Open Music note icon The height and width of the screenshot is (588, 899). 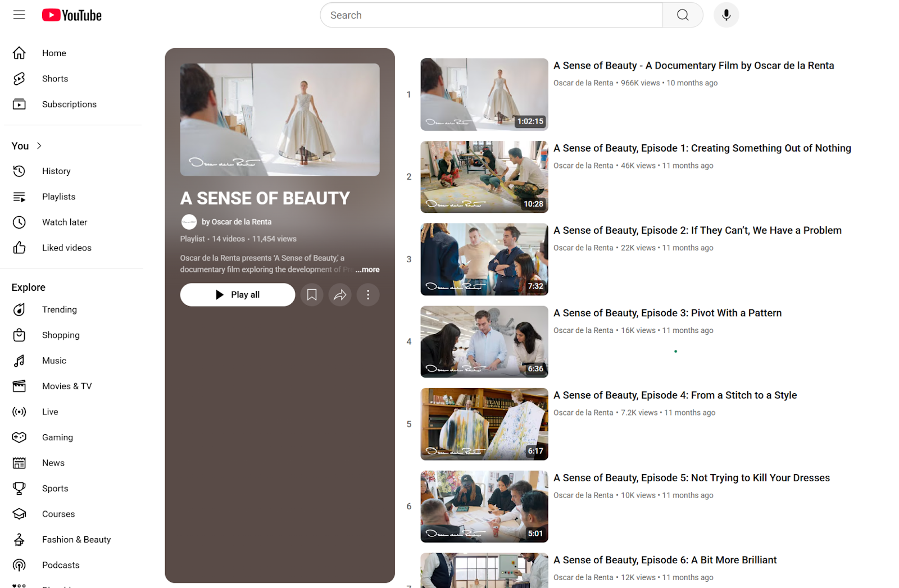19,361
